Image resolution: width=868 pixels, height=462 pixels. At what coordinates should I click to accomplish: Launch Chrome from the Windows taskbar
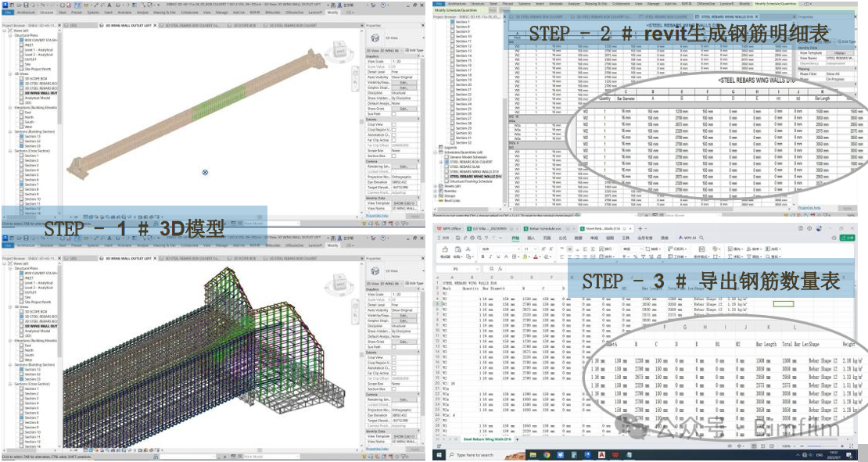(547, 455)
